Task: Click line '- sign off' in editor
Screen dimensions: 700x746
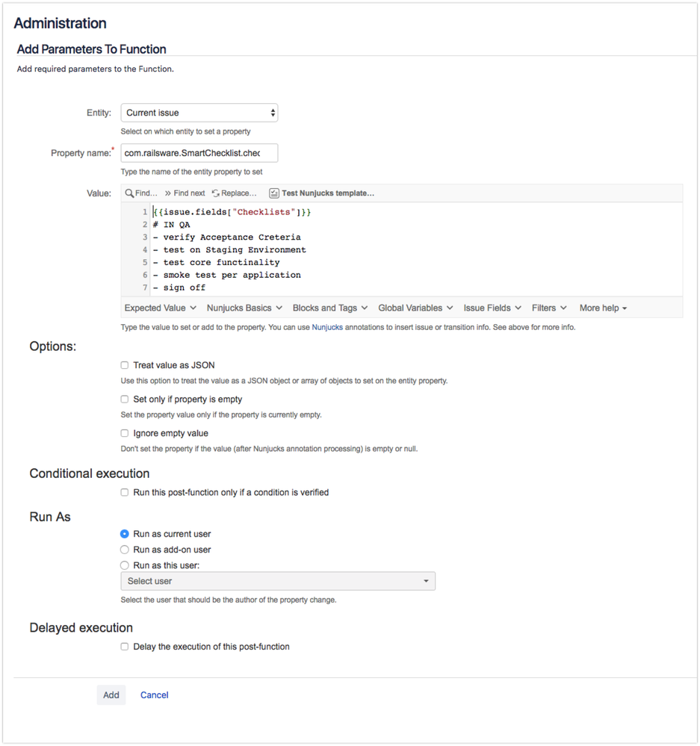Action: coord(179,287)
